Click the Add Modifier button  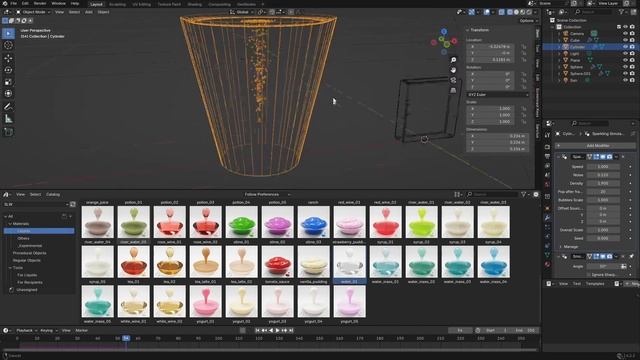pyautogui.click(x=596, y=146)
